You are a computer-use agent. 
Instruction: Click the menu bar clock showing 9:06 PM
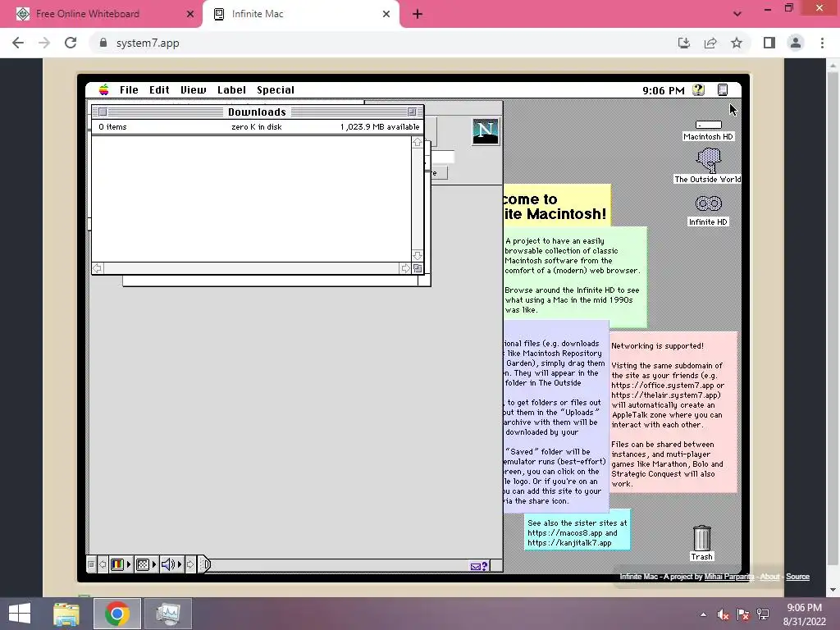pyautogui.click(x=663, y=90)
